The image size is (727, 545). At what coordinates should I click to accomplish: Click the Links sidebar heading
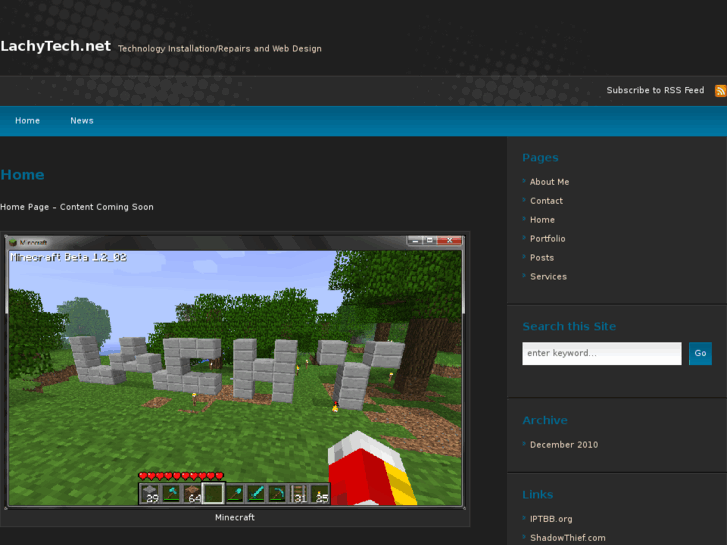click(537, 494)
